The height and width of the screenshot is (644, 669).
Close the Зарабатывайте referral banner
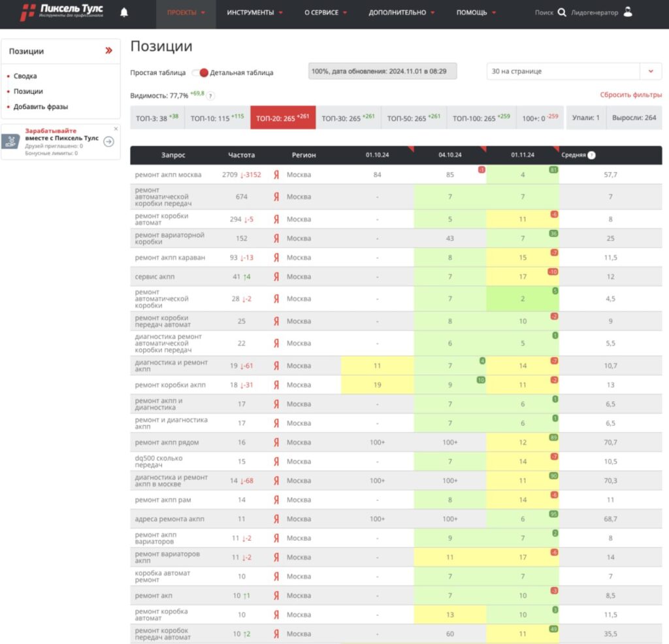click(x=116, y=129)
